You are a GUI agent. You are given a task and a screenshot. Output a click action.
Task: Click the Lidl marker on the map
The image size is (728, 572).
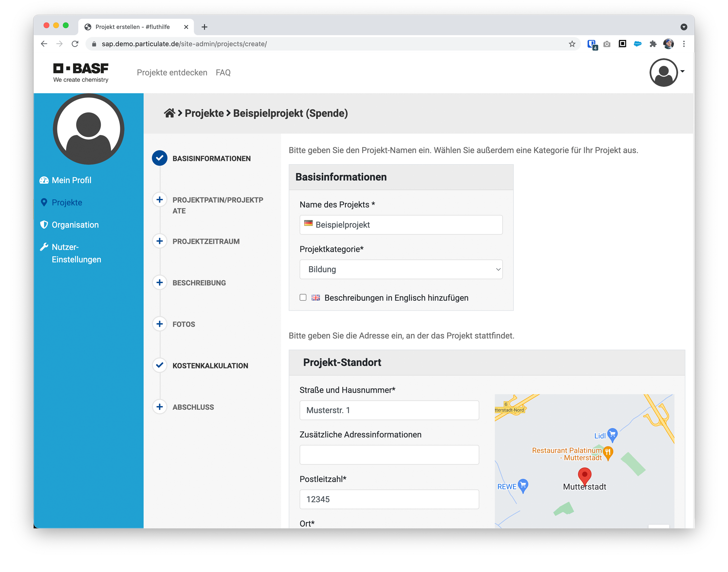click(612, 435)
